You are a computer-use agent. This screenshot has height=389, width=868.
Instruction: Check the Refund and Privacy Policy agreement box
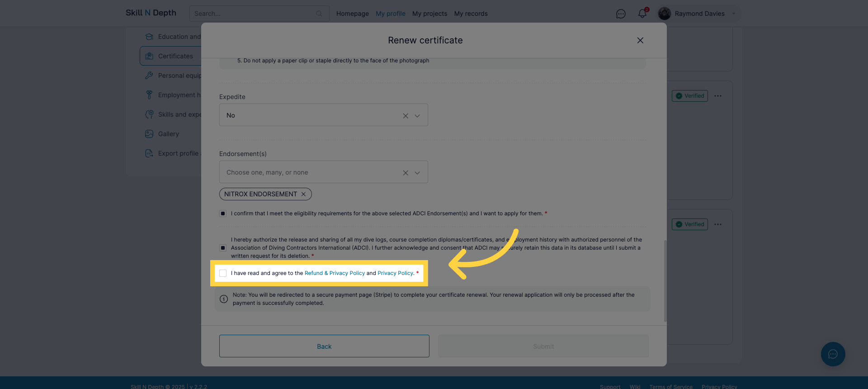pos(223,273)
